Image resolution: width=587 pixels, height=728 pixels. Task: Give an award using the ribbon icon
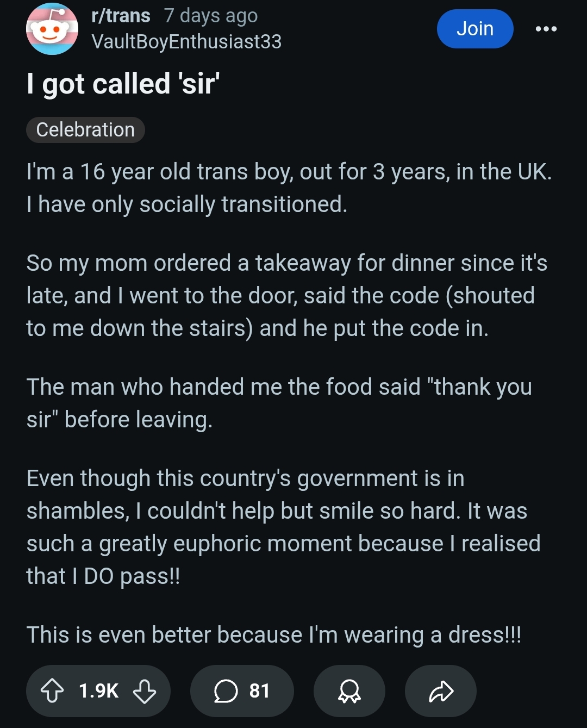click(349, 691)
